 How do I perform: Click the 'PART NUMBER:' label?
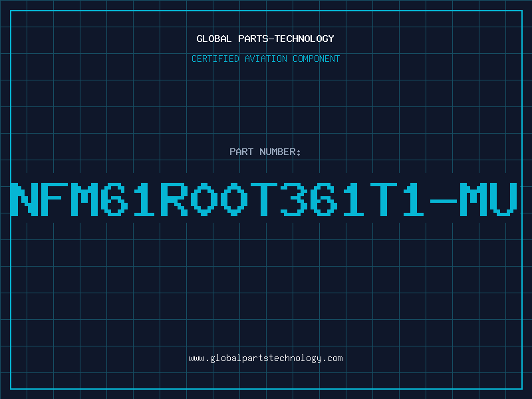coord(265,152)
